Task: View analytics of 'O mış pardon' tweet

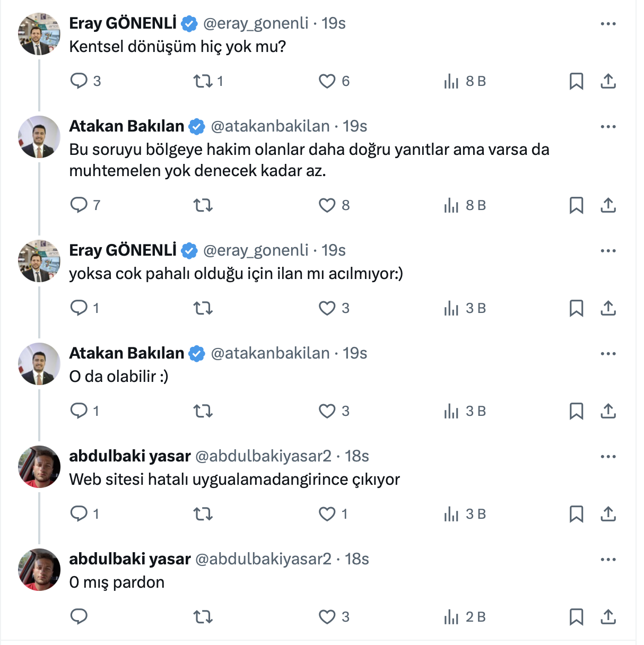Action: (x=452, y=617)
